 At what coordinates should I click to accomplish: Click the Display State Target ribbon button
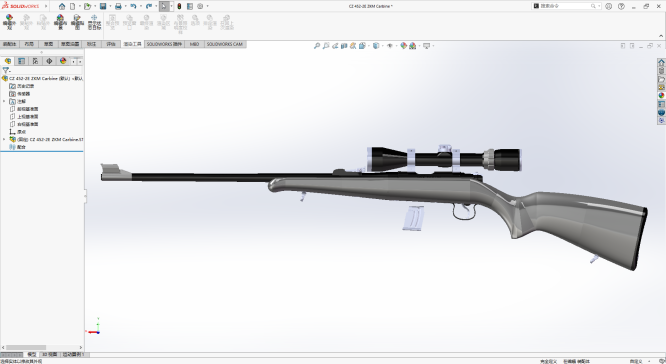tap(94, 22)
